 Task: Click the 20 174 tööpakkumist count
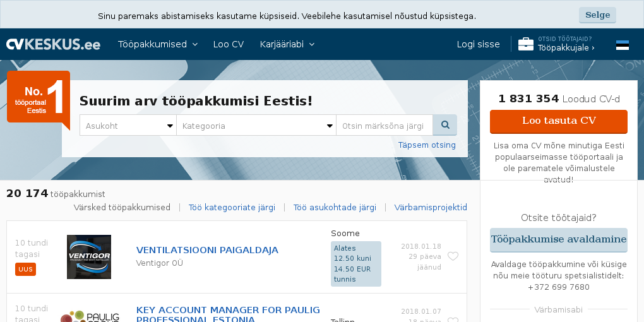(56, 193)
